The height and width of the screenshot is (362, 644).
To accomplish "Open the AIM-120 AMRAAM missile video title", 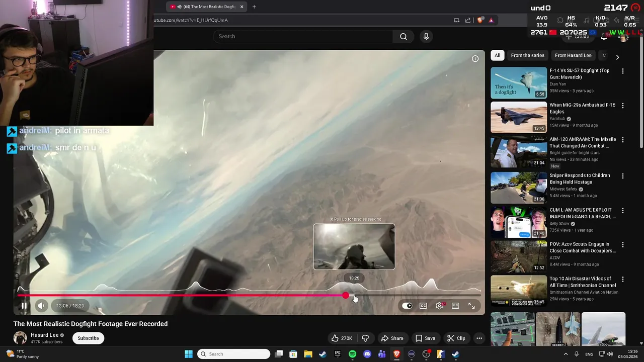I will tap(583, 143).
